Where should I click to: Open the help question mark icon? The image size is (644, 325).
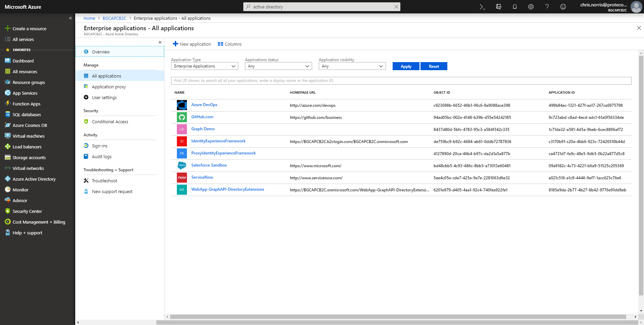pos(547,7)
